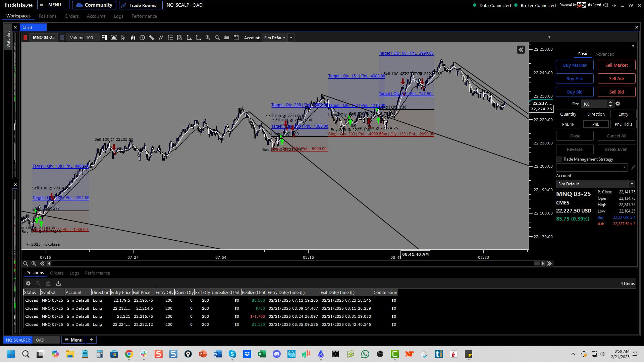Click the bottom zoom-in magnifier below chart
Image resolution: width=644 pixels, height=362 pixels.
coord(34,263)
